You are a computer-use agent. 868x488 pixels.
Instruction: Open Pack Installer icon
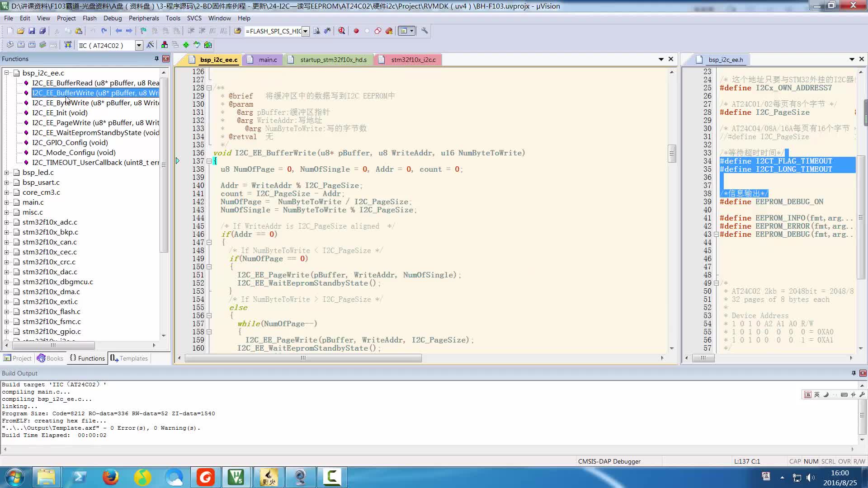point(208,45)
